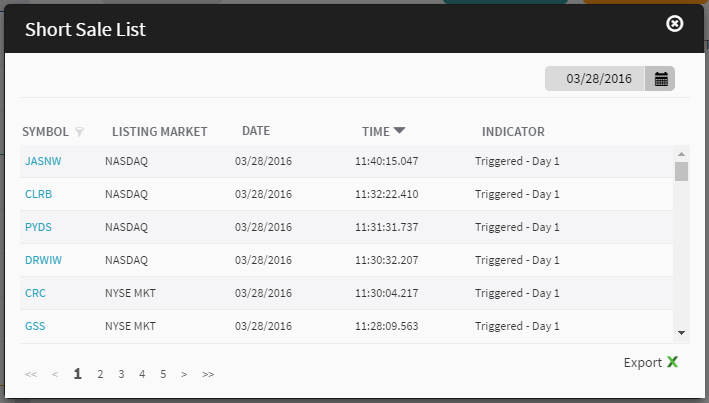Screen dimensions: 709x403
Task: Toggle TIME column sort arrow
Action: pos(399,131)
